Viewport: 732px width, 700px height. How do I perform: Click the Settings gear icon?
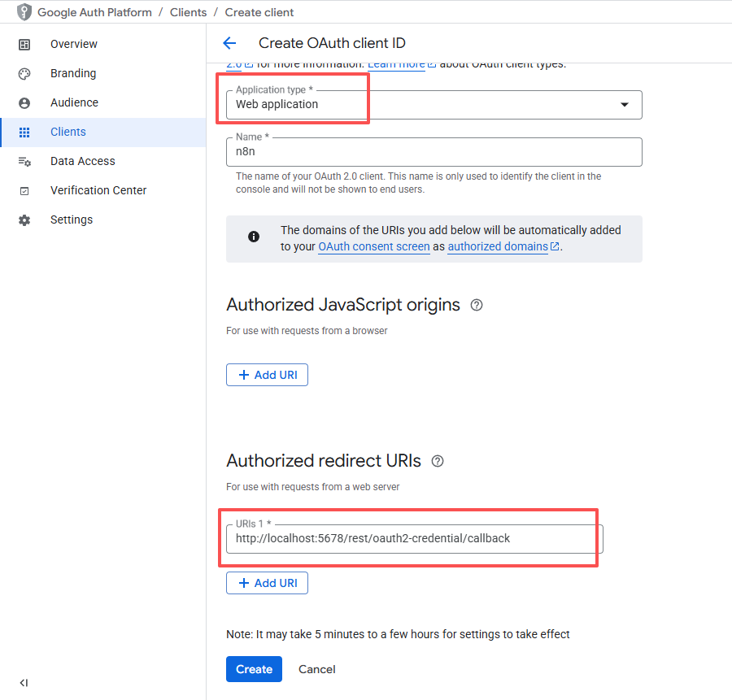[x=24, y=220]
